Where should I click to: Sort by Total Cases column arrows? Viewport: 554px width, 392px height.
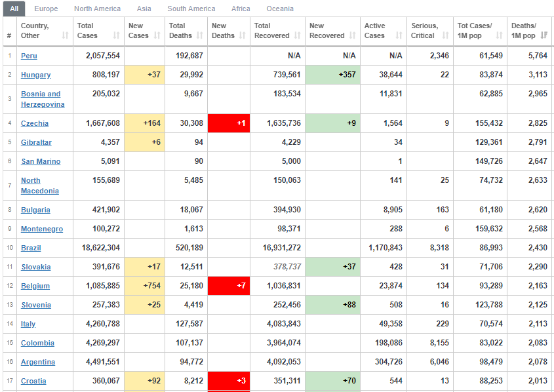(x=116, y=35)
